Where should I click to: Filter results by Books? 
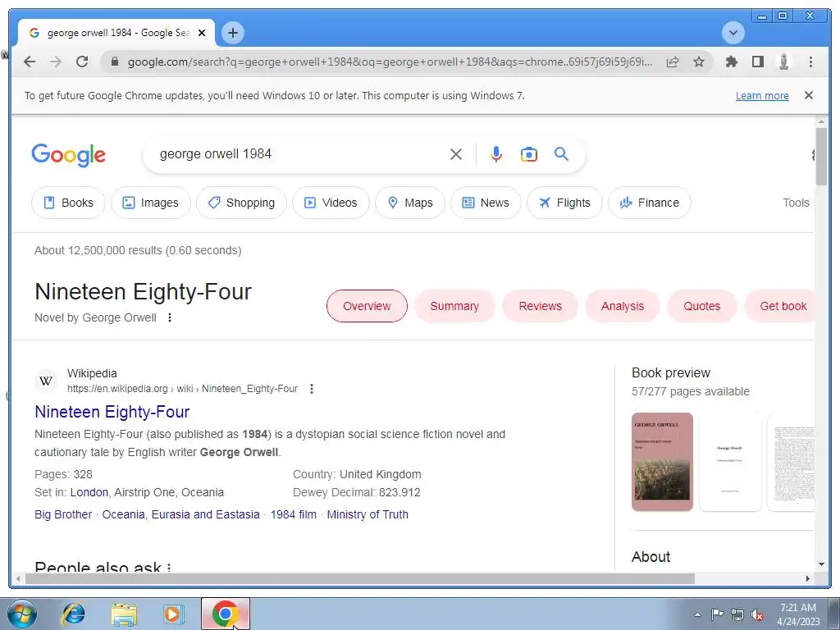click(x=68, y=203)
